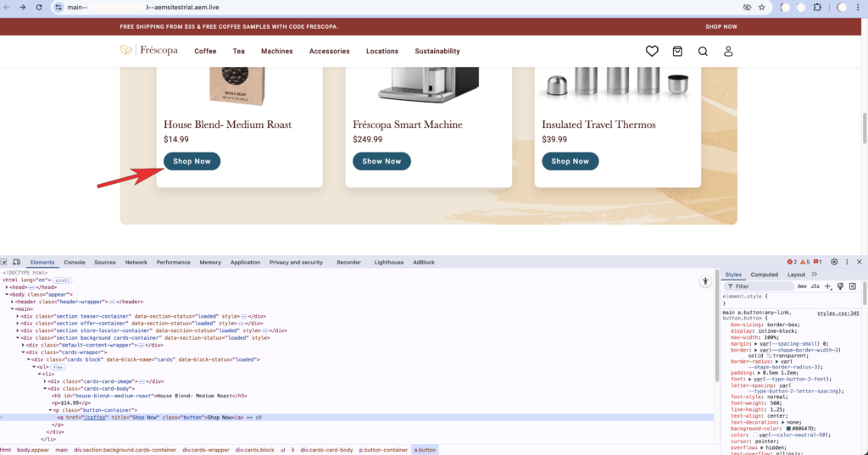The image size is (868, 455).
Task: Toggle the :hov element state panel
Action: point(801,286)
